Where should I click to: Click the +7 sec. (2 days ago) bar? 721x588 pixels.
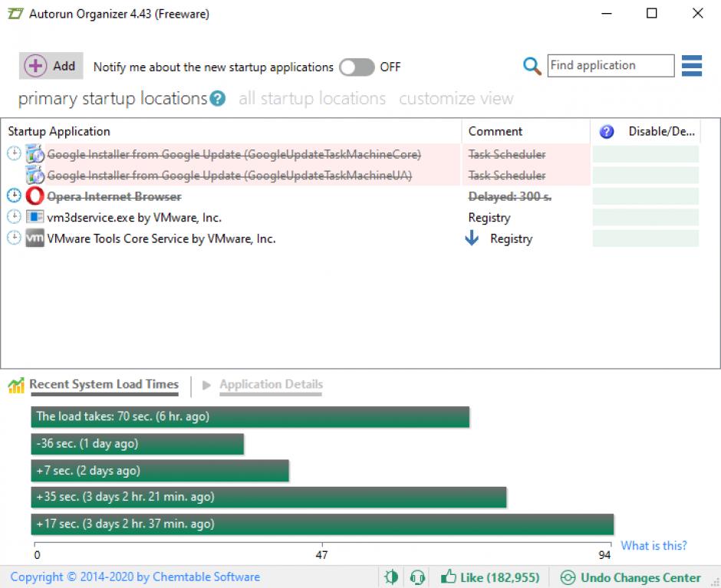pyautogui.click(x=160, y=471)
